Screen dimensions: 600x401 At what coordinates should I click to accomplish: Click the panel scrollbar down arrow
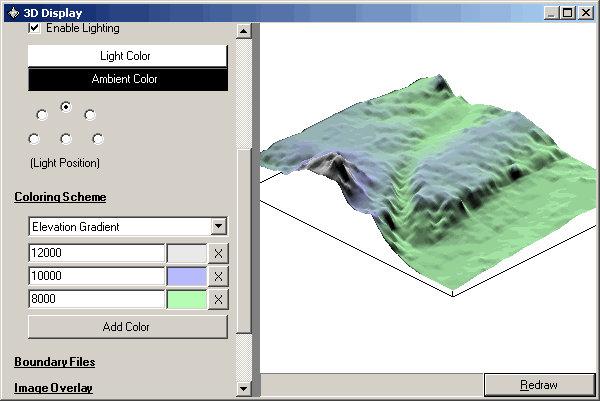[x=244, y=389]
